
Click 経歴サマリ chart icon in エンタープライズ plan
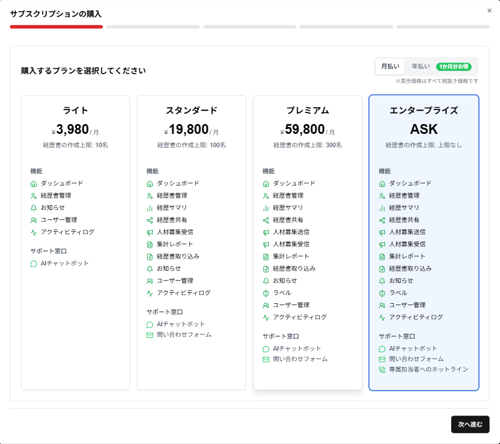coord(382,208)
